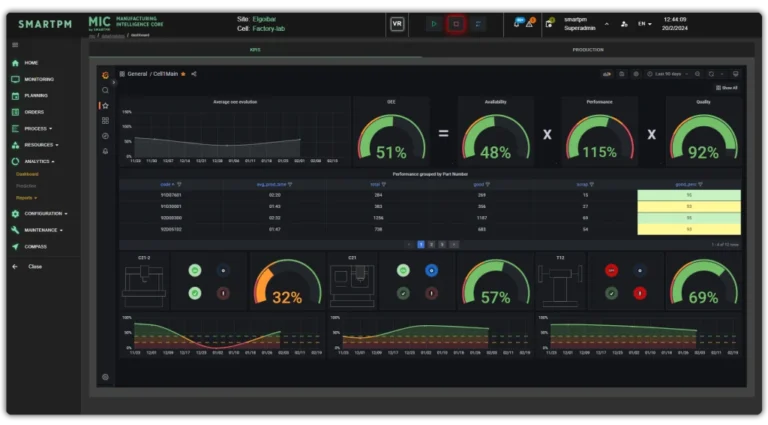Click Close to collapse sidebar
The height and width of the screenshot is (425, 768).
[x=27, y=267]
